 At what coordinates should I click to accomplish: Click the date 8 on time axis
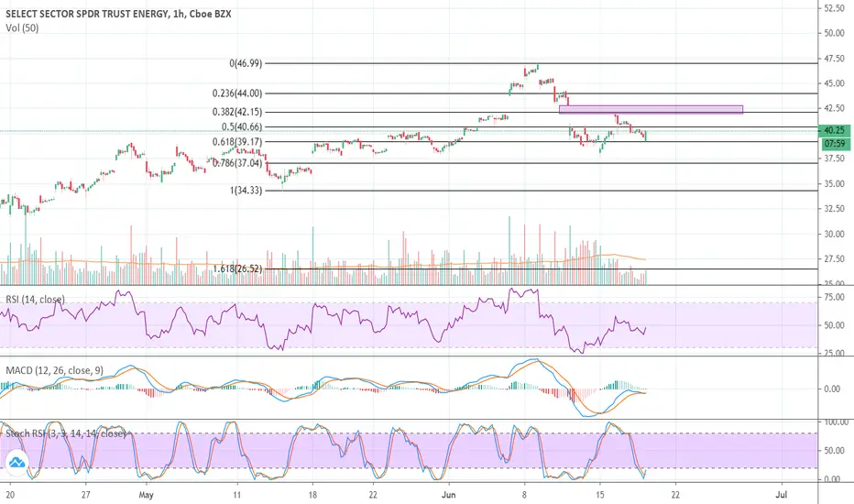pos(524,495)
